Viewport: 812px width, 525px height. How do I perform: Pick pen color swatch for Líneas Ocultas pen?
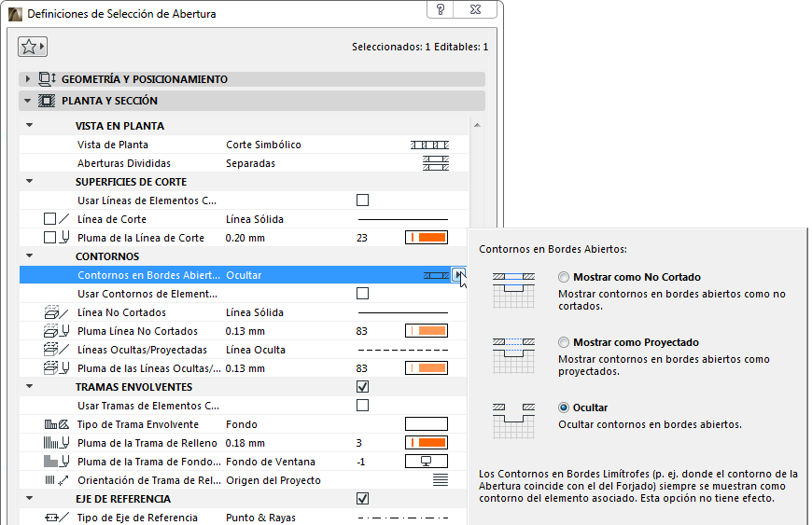[427, 368]
